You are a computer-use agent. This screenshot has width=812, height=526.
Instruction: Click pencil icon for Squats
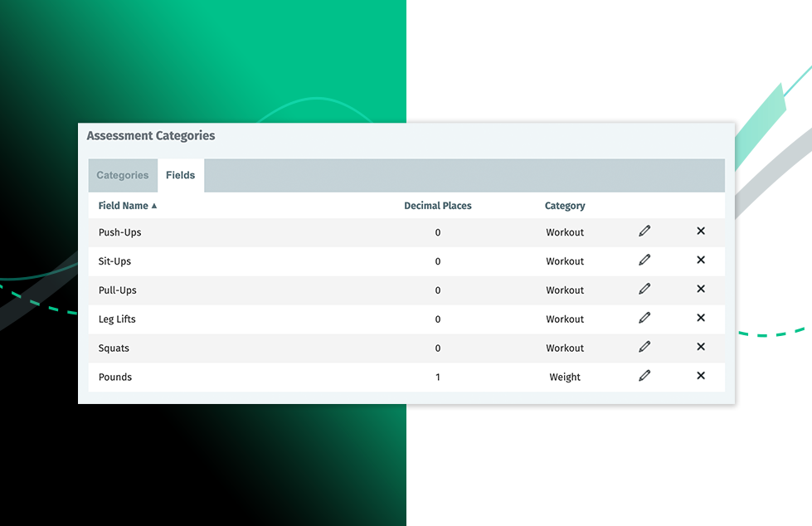point(644,347)
